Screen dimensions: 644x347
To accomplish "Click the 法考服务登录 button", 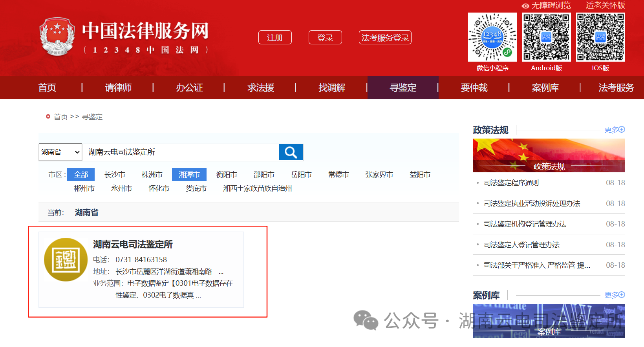I will coord(385,37).
